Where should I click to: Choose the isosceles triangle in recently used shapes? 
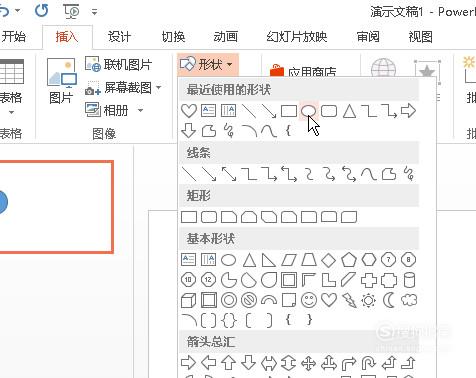[349, 111]
